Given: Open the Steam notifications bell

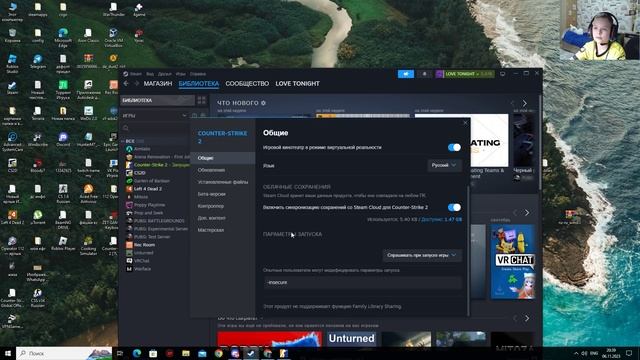Looking at the screenshot, I should (x=424, y=74).
